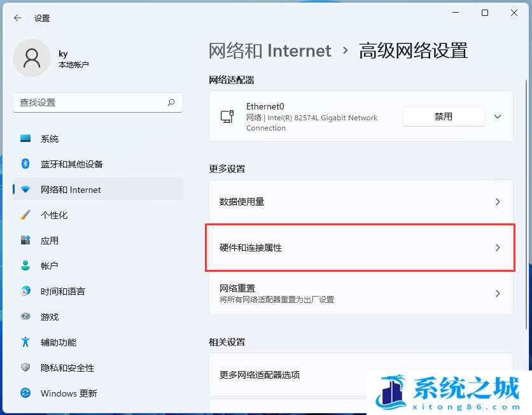Open 硬件和连接属性

click(360, 248)
